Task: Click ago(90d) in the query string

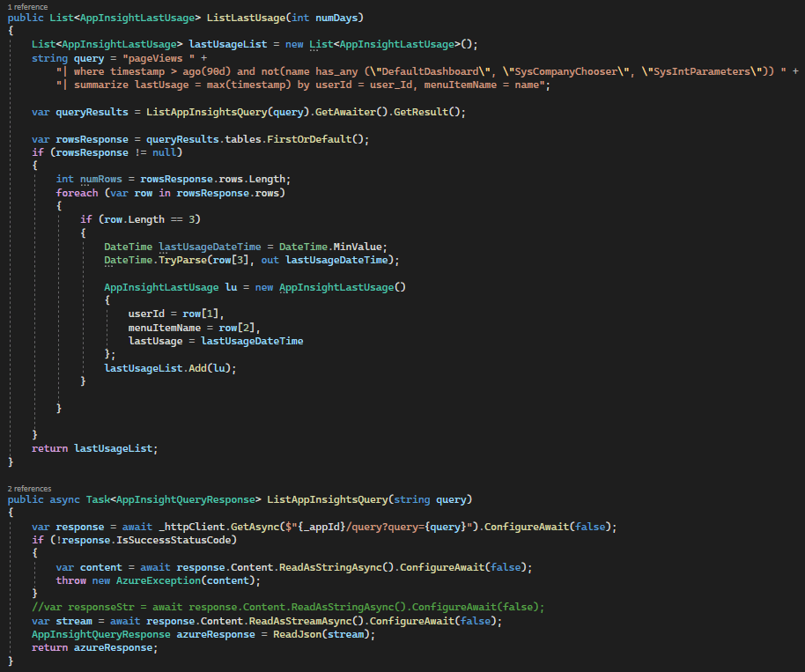Action: tap(207, 72)
